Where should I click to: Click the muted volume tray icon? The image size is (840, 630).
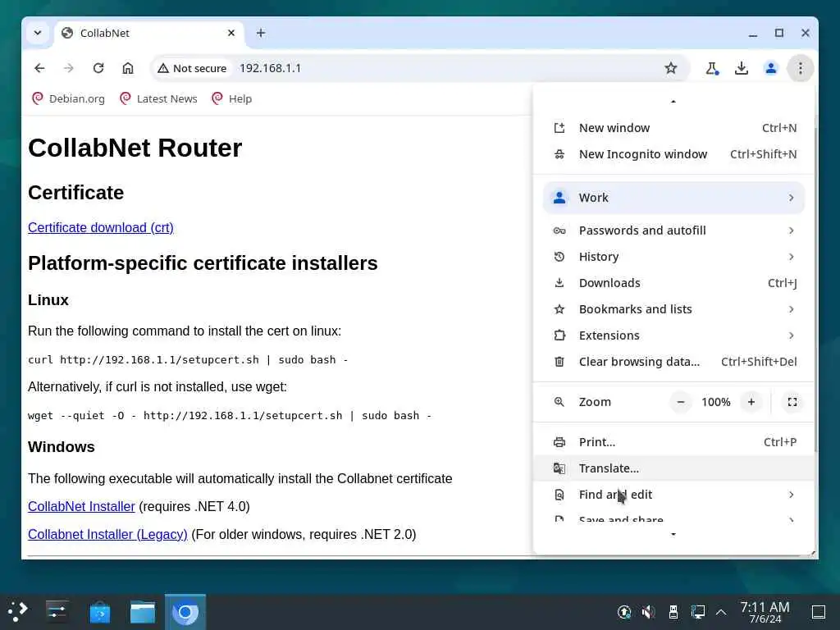coord(648,611)
